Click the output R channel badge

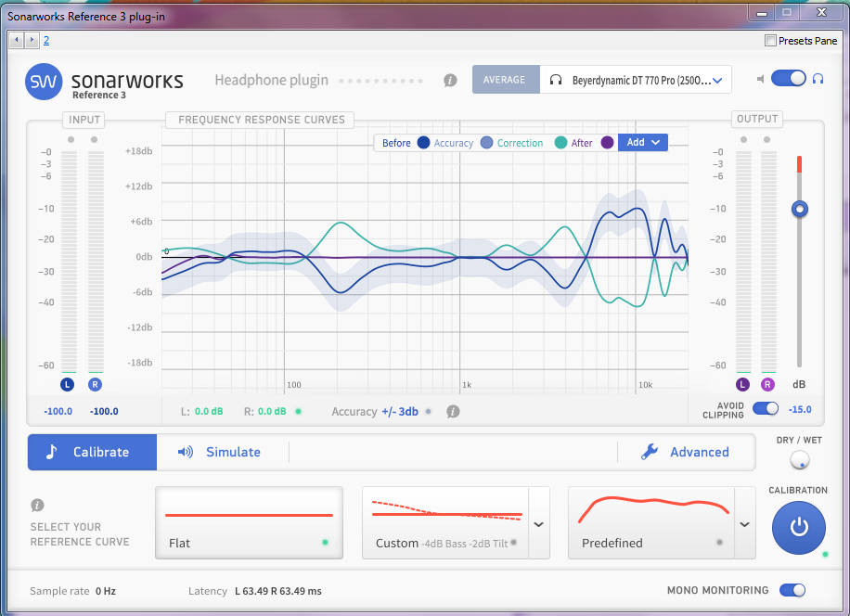[x=767, y=385]
